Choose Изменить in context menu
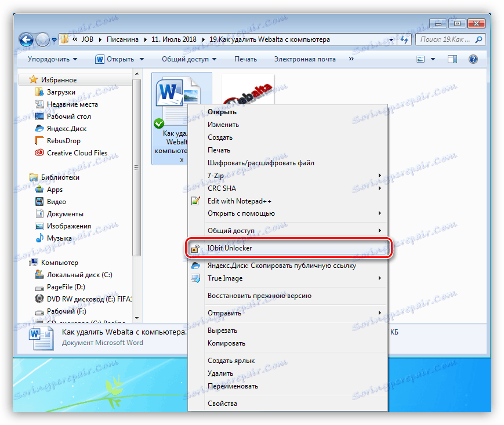 (288, 125)
